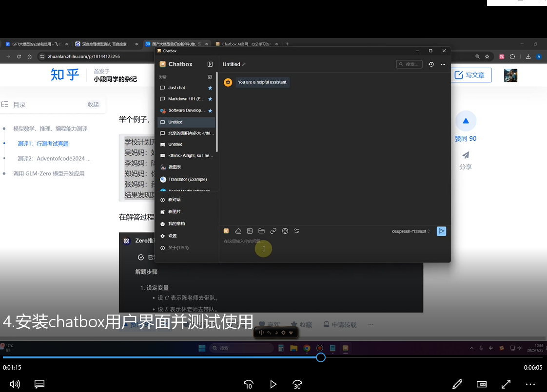Image resolution: width=547 pixels, height=392 pixels.
Task: Open the Markdown 101 conversation
Action: [x=186, y=99]
